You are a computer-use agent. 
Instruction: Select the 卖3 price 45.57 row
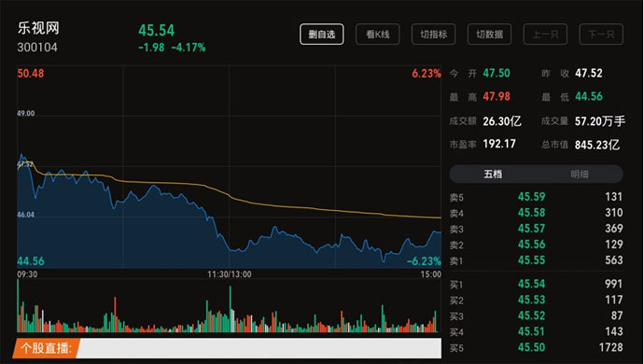[x=536, y=229]
